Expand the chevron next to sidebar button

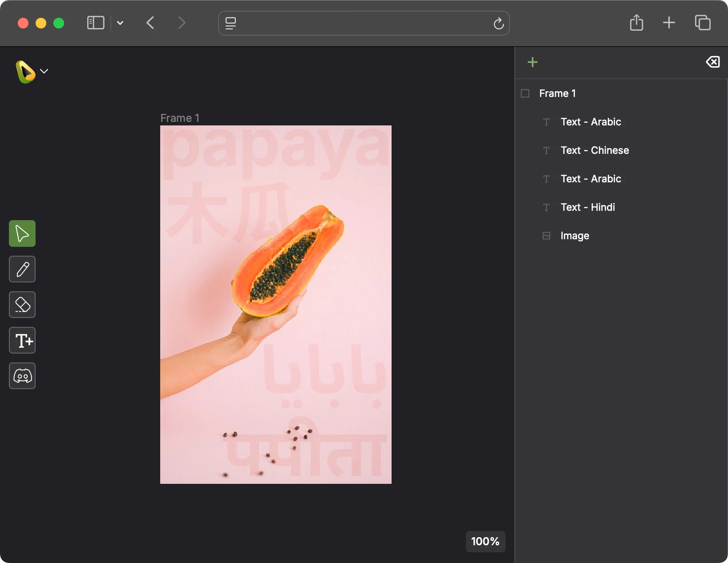[x=120, y=23]
